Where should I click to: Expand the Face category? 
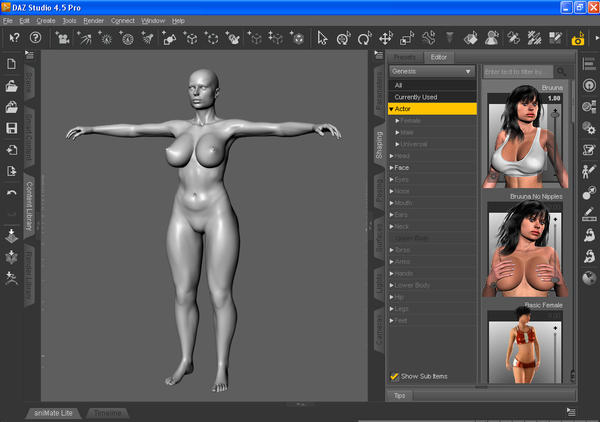point(392,168)
